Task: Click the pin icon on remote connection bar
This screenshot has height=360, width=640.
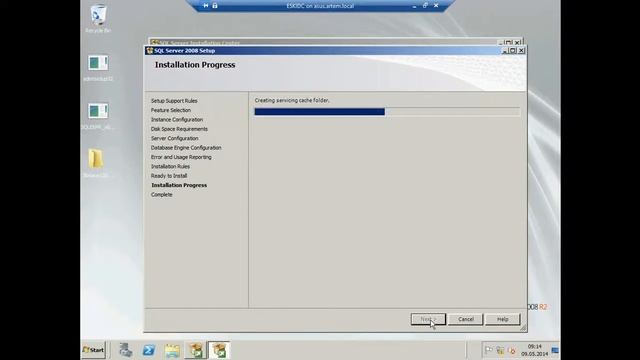Action: point(206,6)
